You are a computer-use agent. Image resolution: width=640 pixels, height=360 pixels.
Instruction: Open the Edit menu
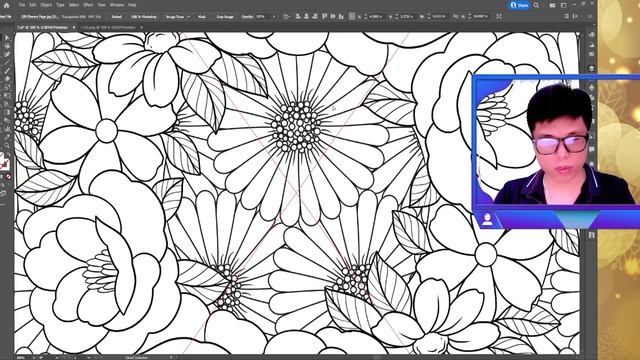[33, 5]
